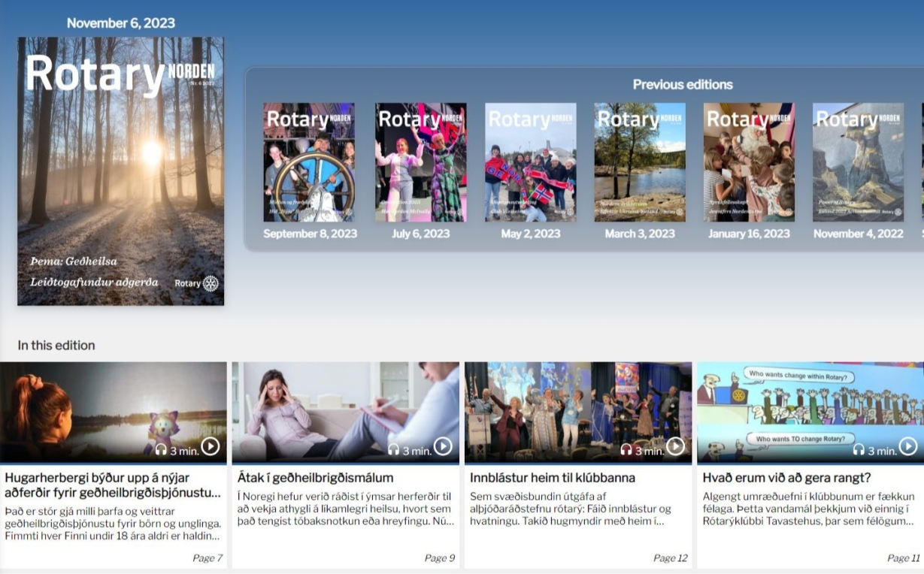Play audio for Hugarherbergi article
The width and height of the screenshot is (924, 574).
pyautogui.click(x=211, y=446)
